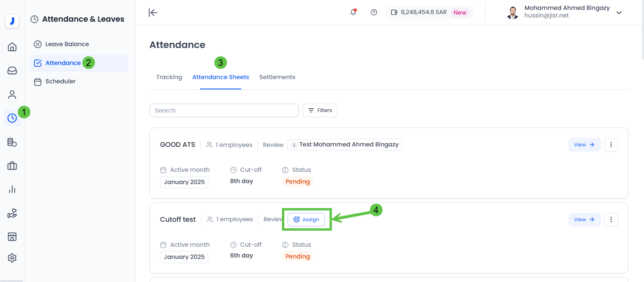644x282 pixels.
Task: Open the Organization briefcase icon
Action: click(x=12, y=166)
